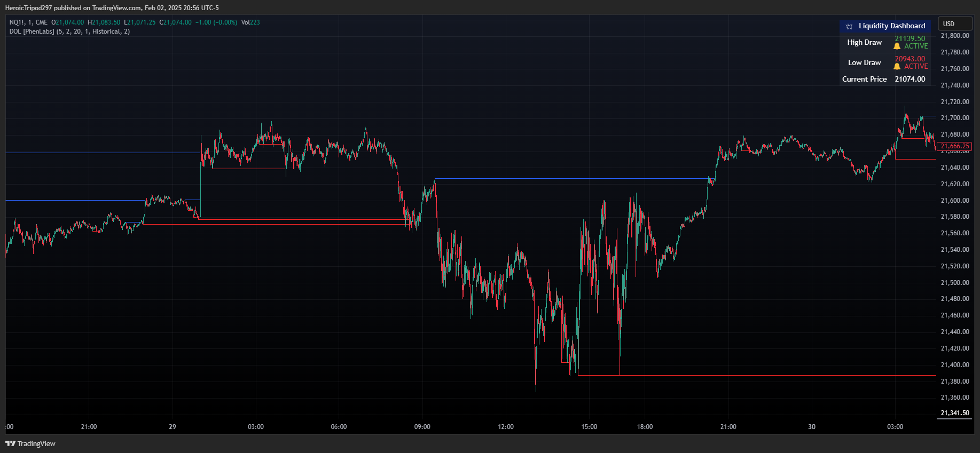Click the date label 30 on time axis

[812, 427]
